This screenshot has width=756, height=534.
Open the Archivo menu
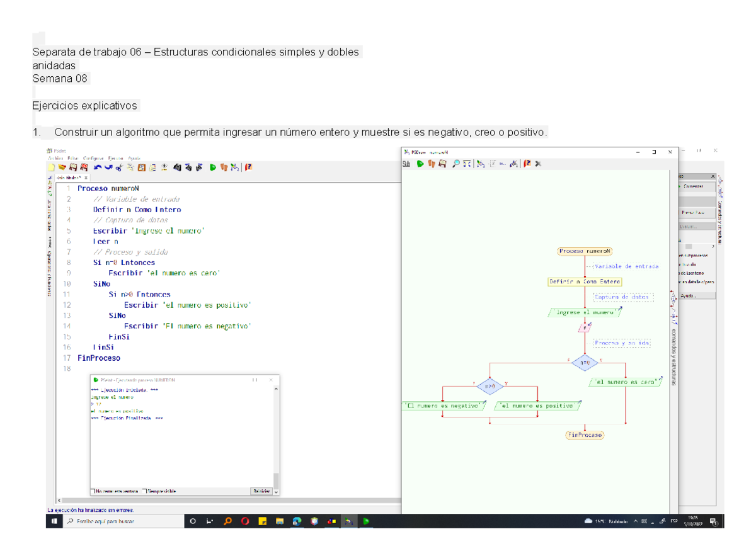tap(55, 158)
